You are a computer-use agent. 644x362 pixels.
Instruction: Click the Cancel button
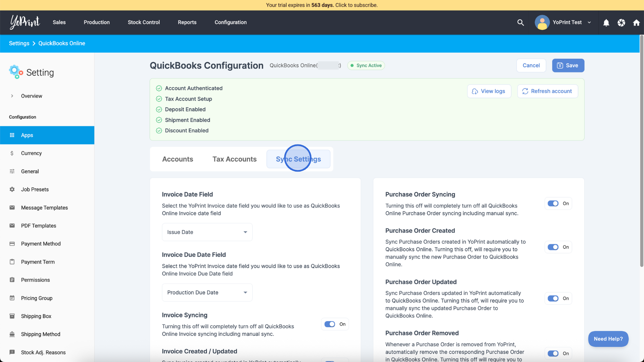(x=531, y=65)
